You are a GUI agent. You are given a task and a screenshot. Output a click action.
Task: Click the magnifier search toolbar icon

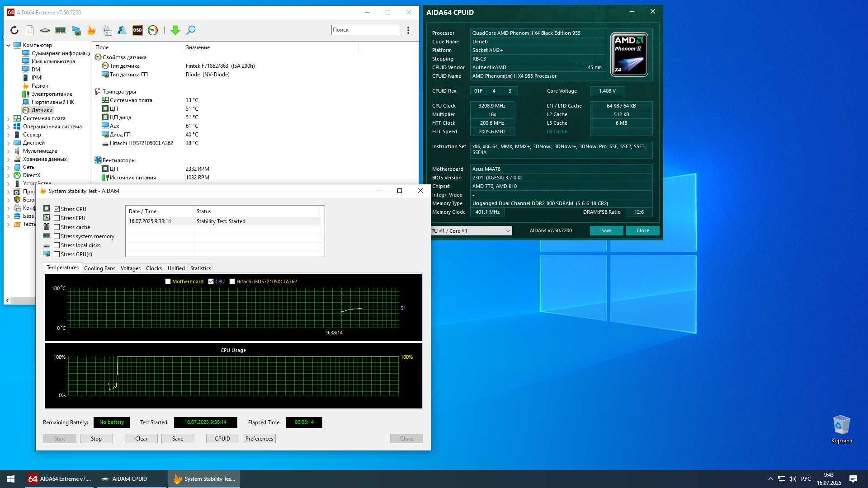[191, 30]
